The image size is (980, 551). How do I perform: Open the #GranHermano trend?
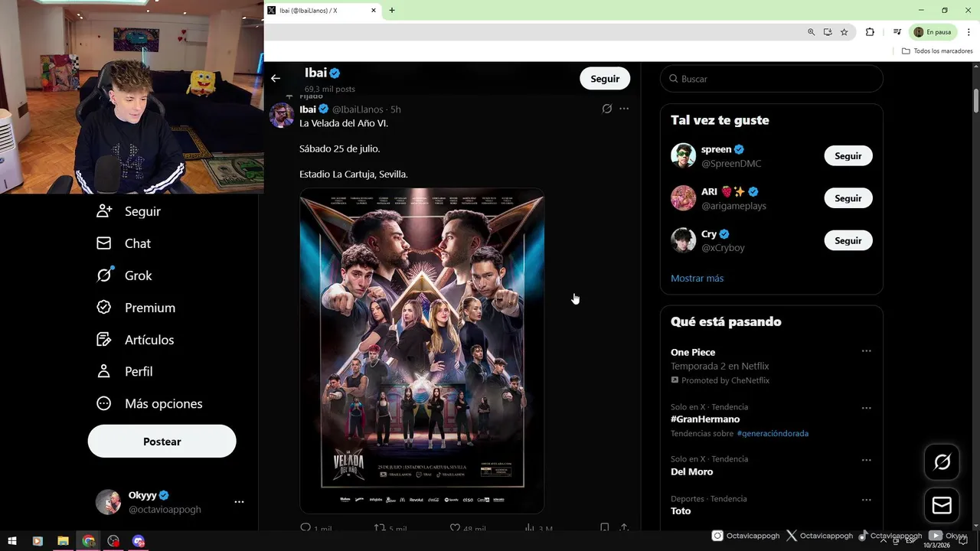point(705,419)
